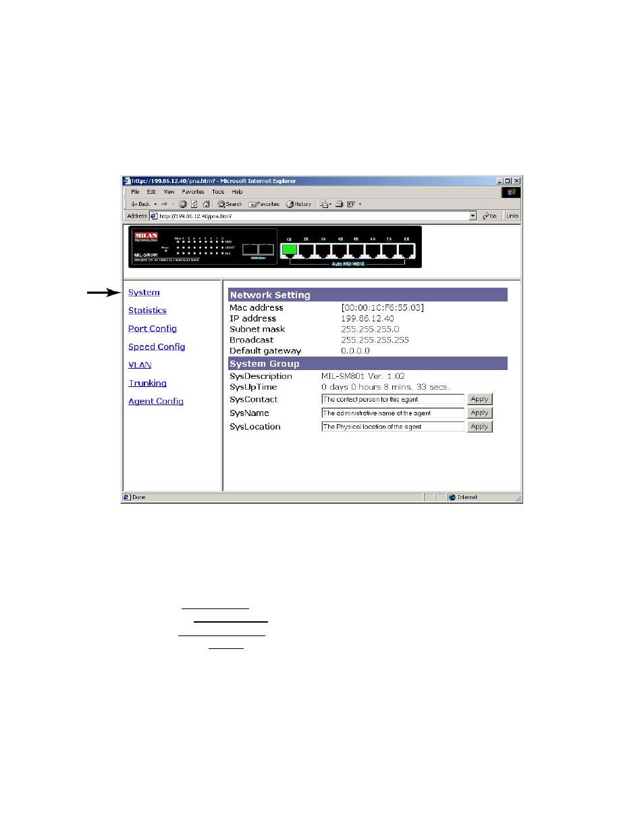The image size is (644, 834).
Task: Select the Subnet mask value 255.255.255.0
Action: [370, 330]
